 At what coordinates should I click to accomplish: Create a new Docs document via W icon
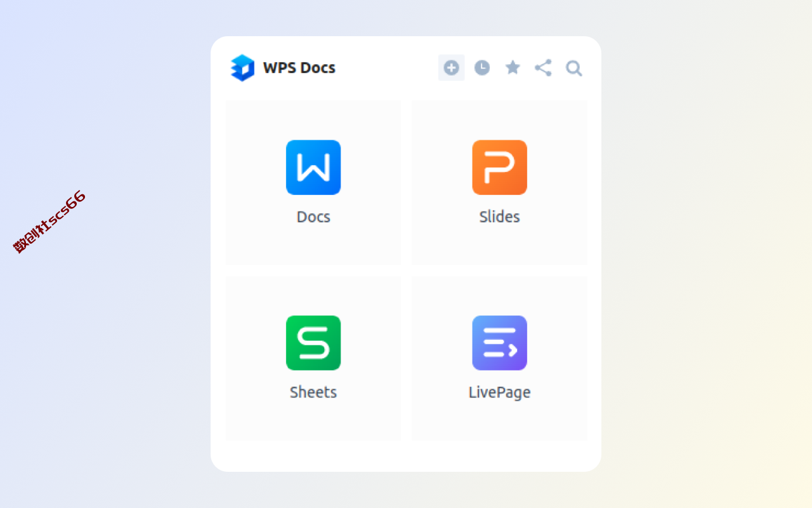[x=313, y=167]
